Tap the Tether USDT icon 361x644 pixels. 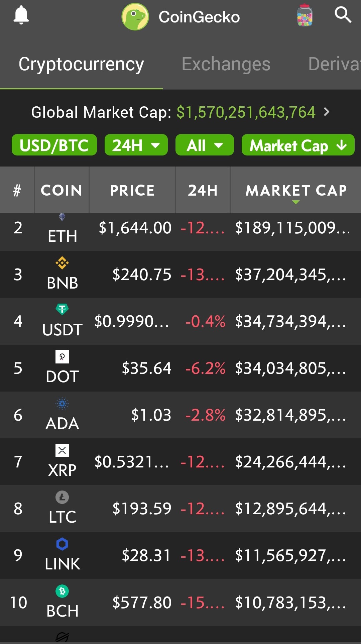(62, 309)
